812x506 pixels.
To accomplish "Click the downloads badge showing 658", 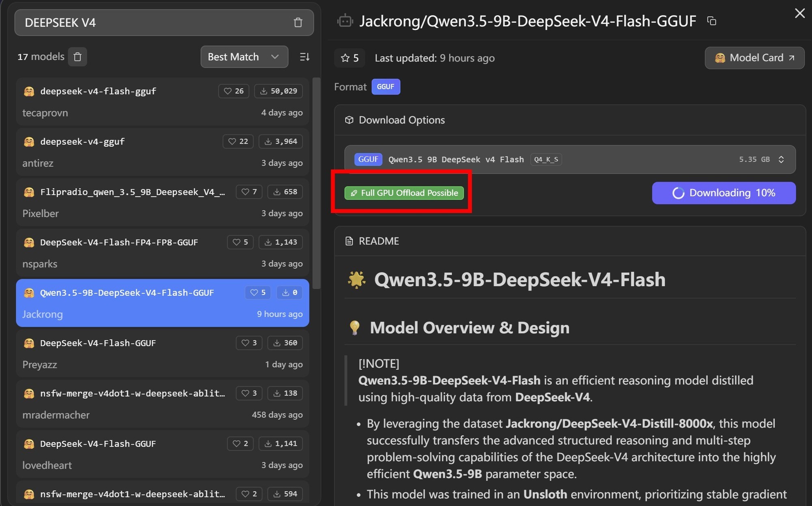I will click(285, 192).
